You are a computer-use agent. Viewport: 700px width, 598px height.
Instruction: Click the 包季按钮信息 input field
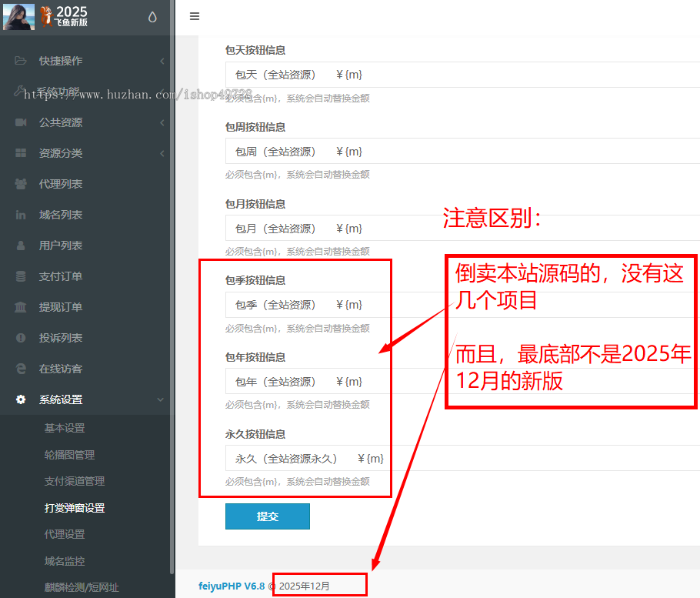pyautogui.click(x=462, y=305)
